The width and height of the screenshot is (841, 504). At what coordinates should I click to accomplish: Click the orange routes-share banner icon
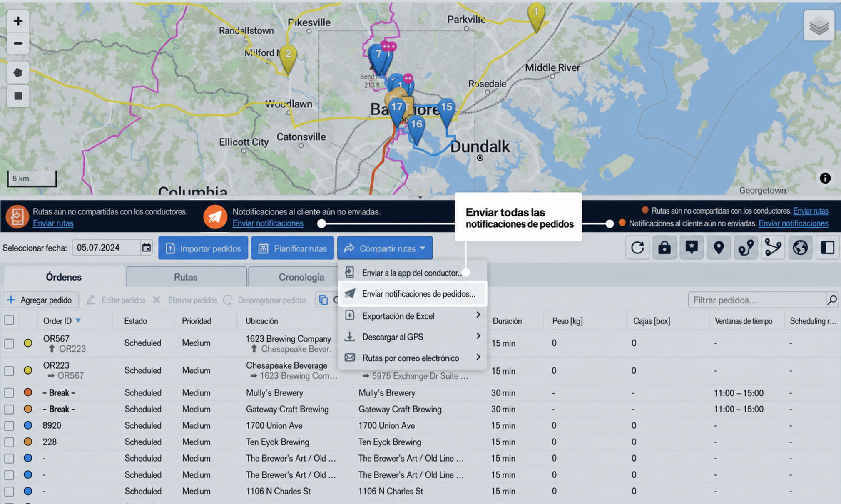pyautogui.click(x=17, y=217)
